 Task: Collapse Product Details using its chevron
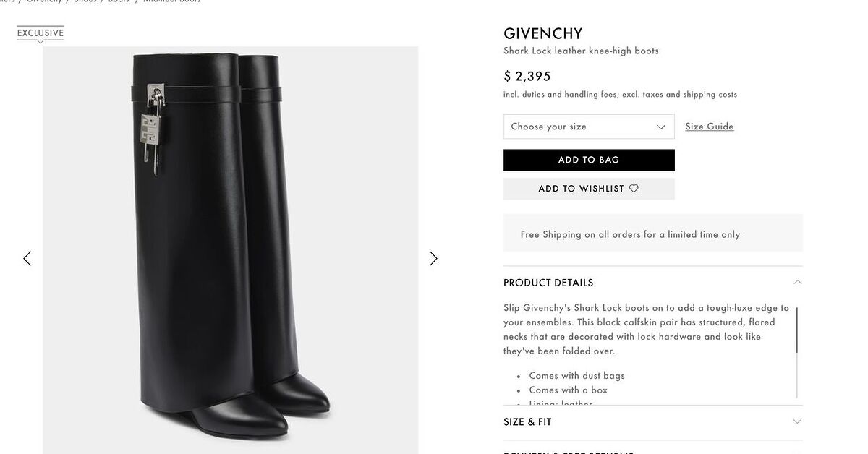coord(797,283)
